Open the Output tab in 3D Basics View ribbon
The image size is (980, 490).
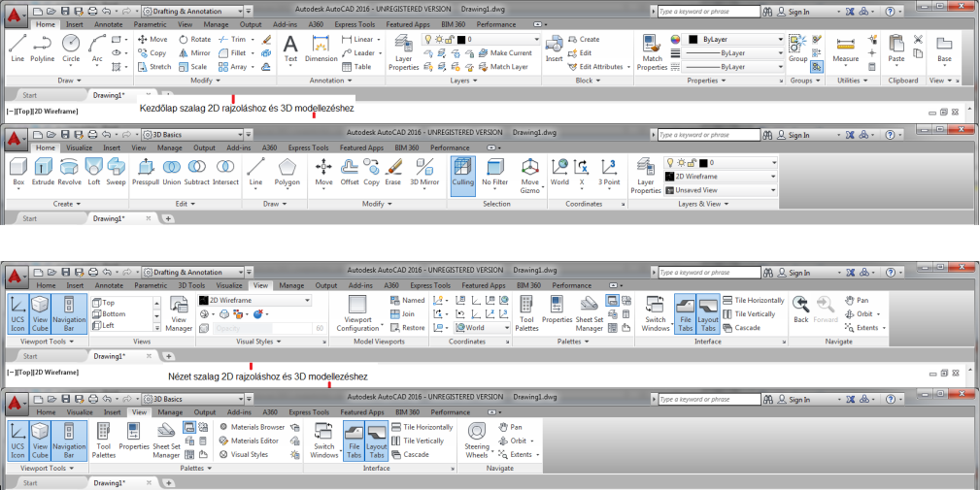coord(204,412)
